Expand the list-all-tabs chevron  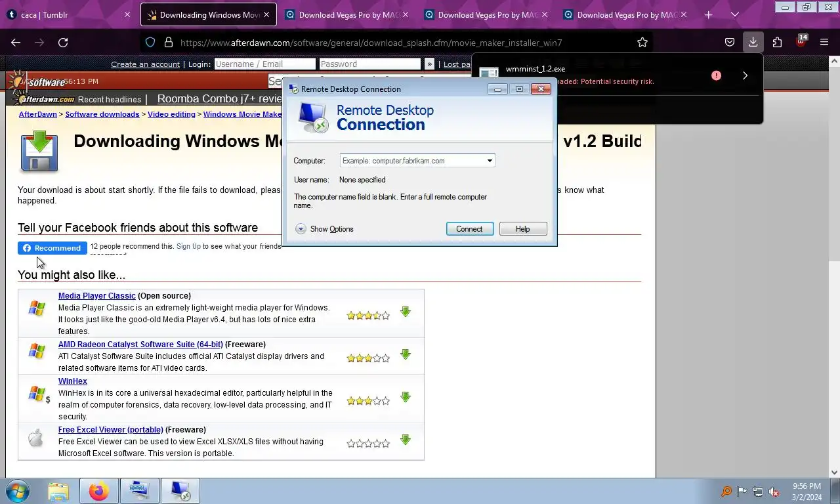(x=734, y=14)
